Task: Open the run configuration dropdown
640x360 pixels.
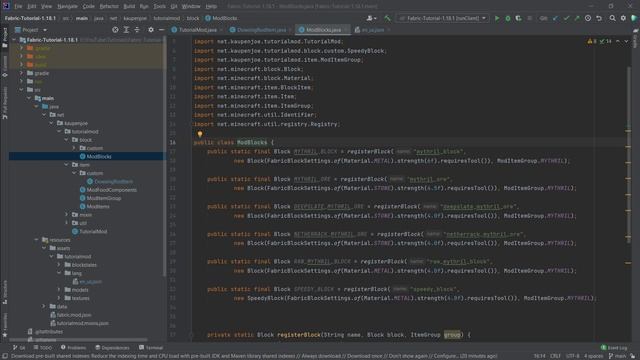Action: pos(443,18)
